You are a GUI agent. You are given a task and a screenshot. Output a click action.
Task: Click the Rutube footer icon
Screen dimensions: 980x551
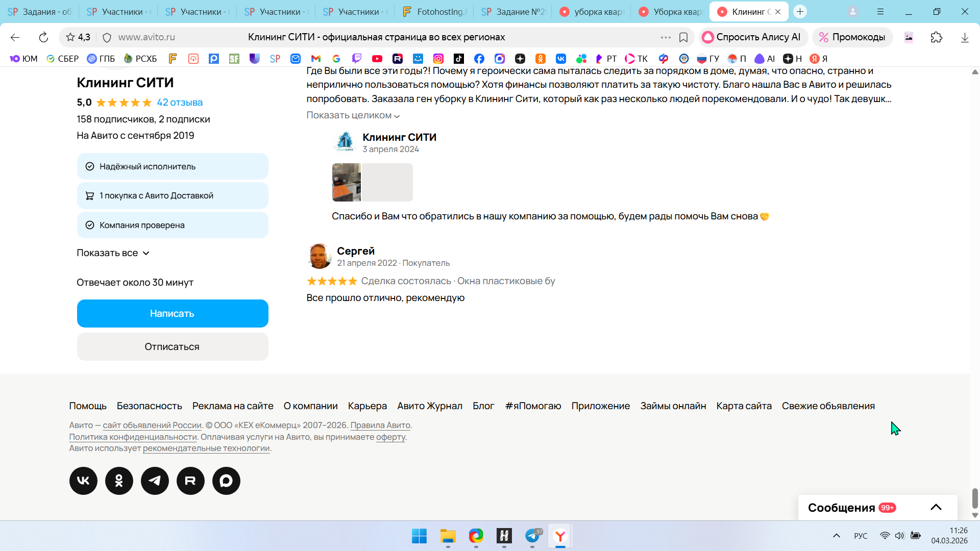coord(190,481)
